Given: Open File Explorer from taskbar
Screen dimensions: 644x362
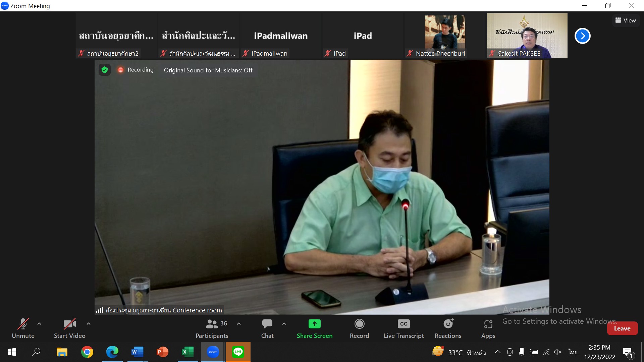Looking at the screenshot, I should pyautogui.click(x=62, y=352).
